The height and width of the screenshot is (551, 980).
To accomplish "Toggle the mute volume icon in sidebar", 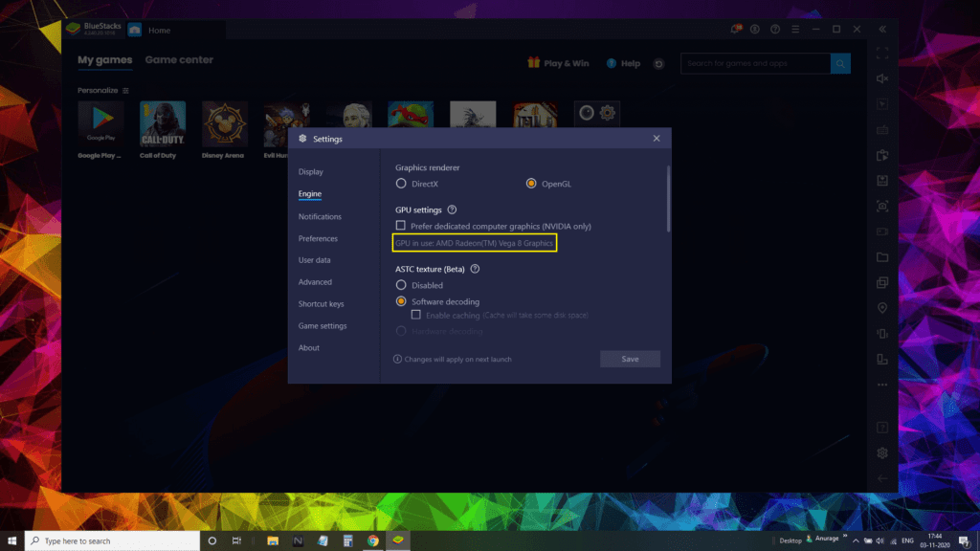I will coord(882,78).
